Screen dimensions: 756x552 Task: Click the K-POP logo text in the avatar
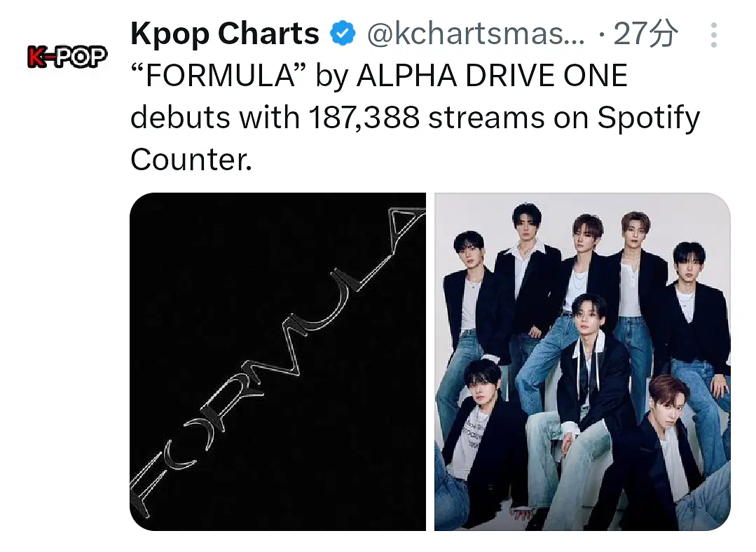67,57
